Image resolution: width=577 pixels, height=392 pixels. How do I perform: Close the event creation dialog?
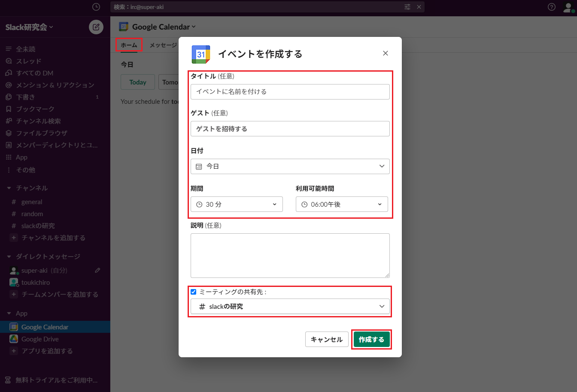click(x=385, y=53)
